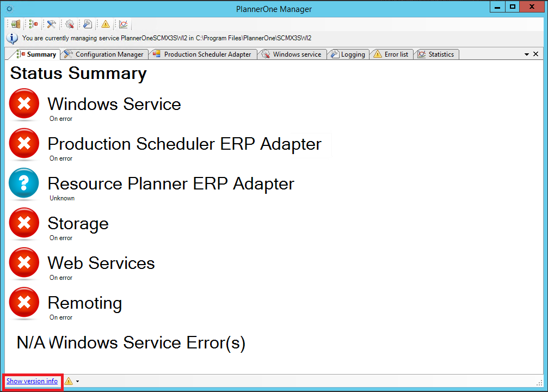The image size is (548, 392).
Task: Click the Web Services status heading
Action: pos(101,264)
